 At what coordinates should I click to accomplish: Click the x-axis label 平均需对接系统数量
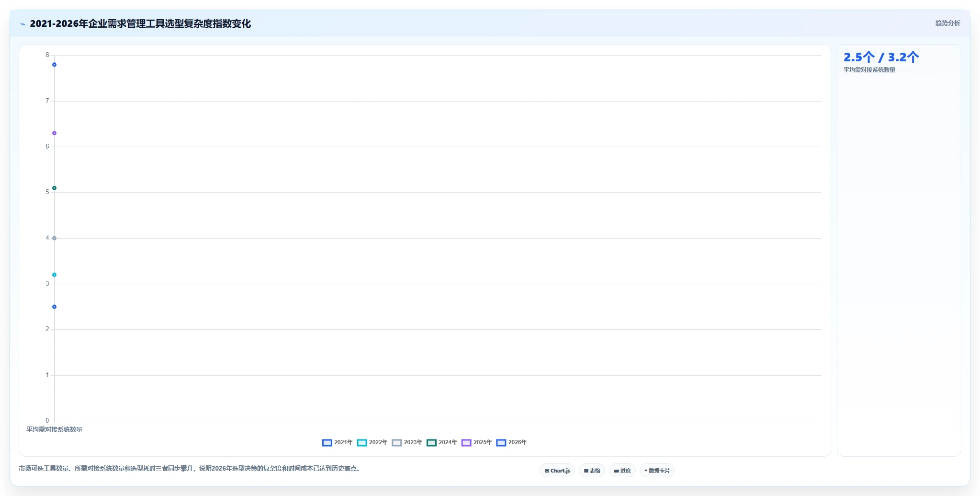54,429
